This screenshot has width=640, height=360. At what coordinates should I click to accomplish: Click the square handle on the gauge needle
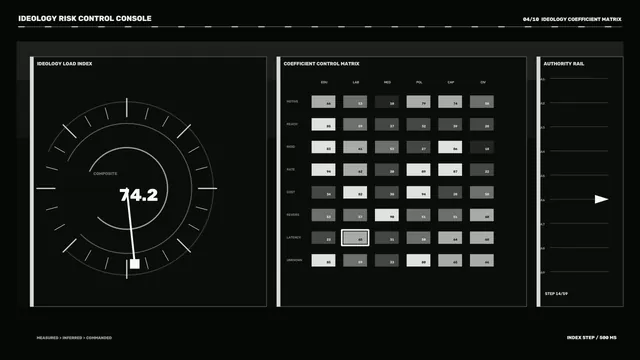point(135,264)
